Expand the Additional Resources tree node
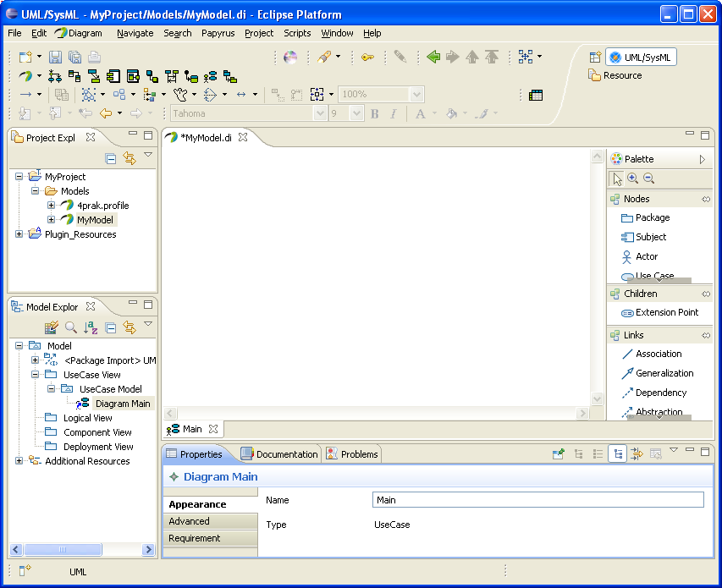 [19, 461]
